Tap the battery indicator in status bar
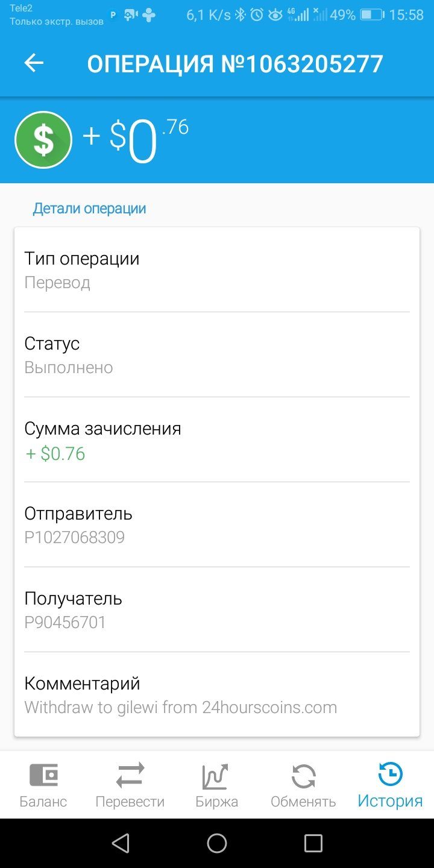The image size is (434, 868). [x=372, y=15]
